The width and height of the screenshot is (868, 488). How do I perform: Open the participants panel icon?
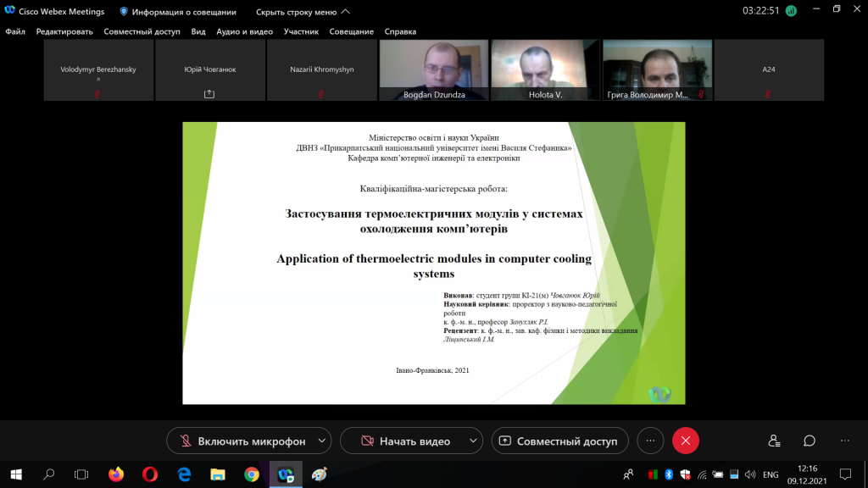[774, 441]
